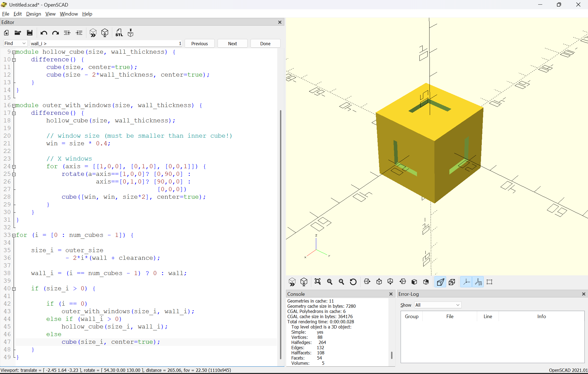The image size is (588, 374).
Task: Switch viewport to orthogonal projection
Action: 452,282
